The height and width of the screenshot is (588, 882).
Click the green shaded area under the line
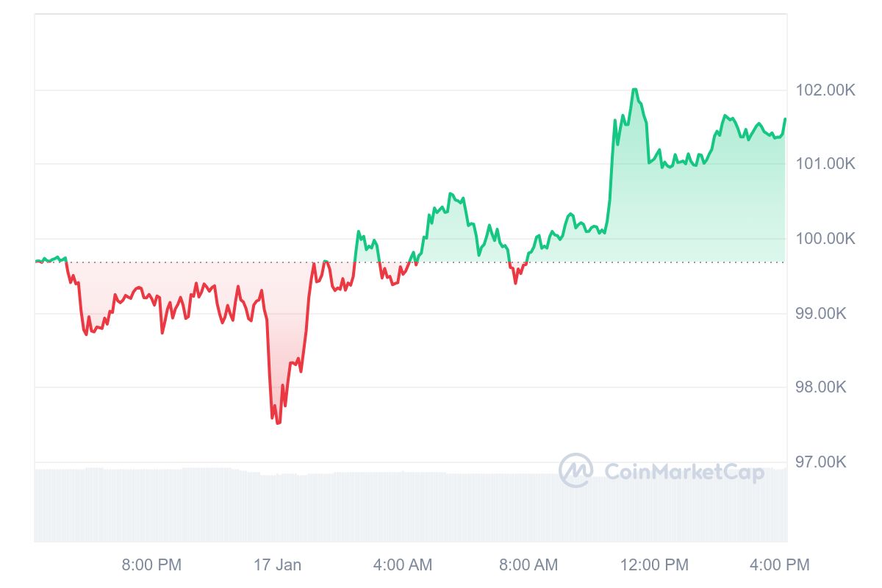click(x=698, y=213)
